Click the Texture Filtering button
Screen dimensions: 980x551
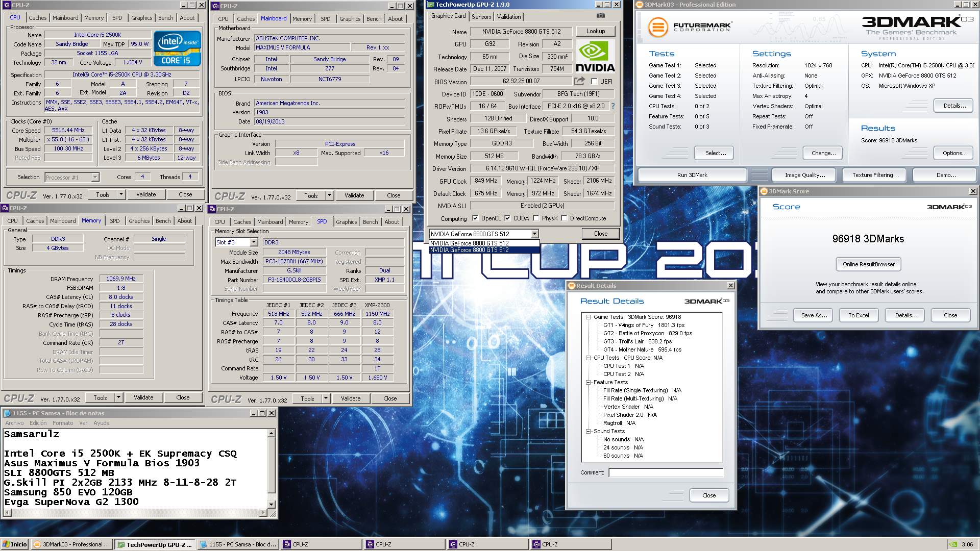pos(875,175)
